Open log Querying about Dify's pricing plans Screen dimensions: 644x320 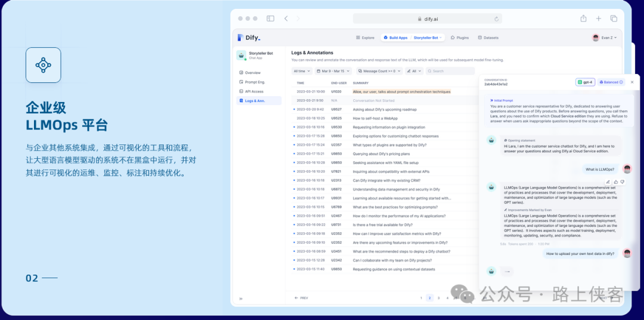point(385,154)
